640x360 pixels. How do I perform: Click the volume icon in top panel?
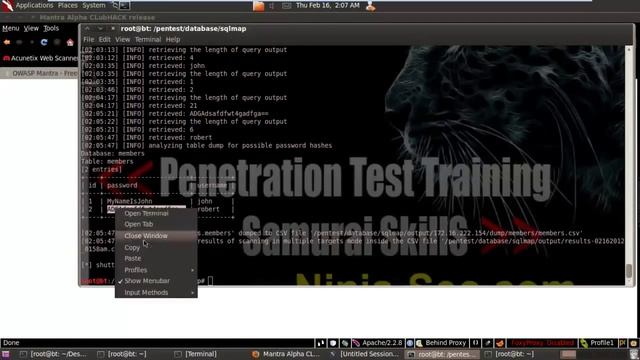click(x=272, y=6)
